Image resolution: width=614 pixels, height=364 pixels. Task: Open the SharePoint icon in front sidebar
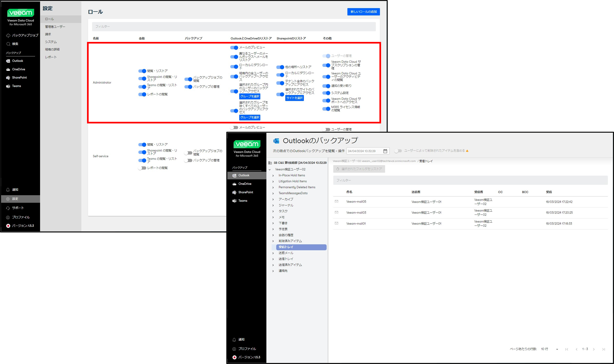(x=234, y=192)
